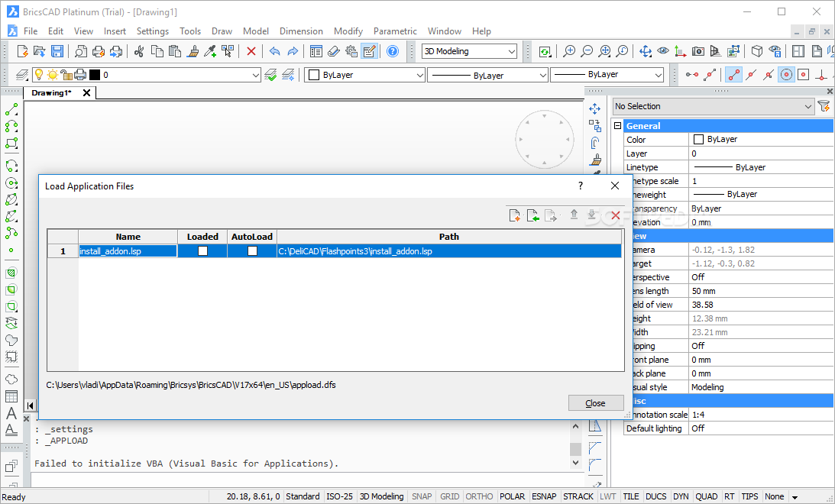Toggle QUAD in the status bar
This screenshot has width=835, height=504.
[706, 496]
